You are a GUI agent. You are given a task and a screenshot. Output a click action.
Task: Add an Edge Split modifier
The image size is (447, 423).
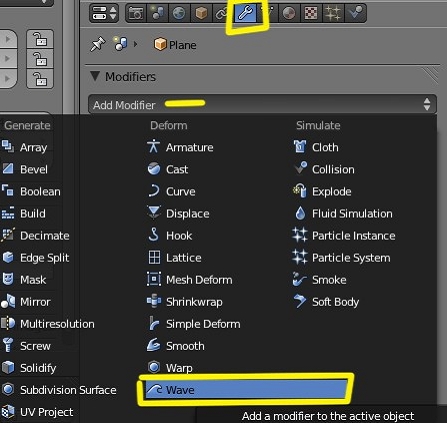click(36, 258)
